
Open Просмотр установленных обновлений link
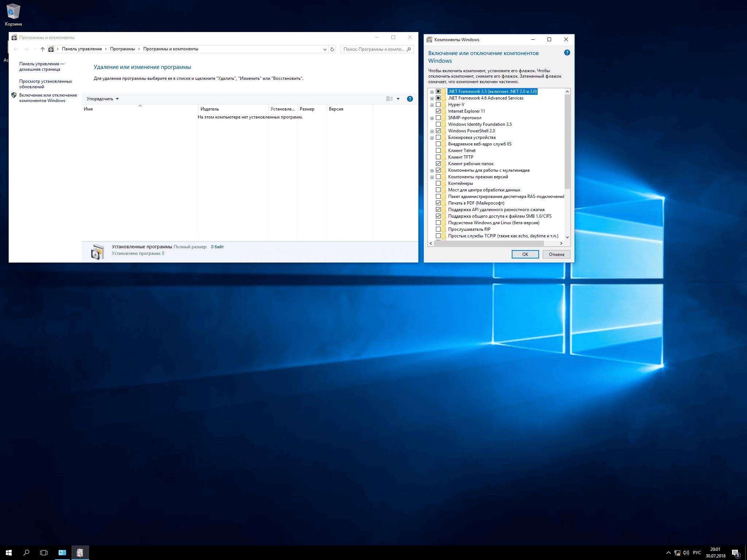pos(46,84)
